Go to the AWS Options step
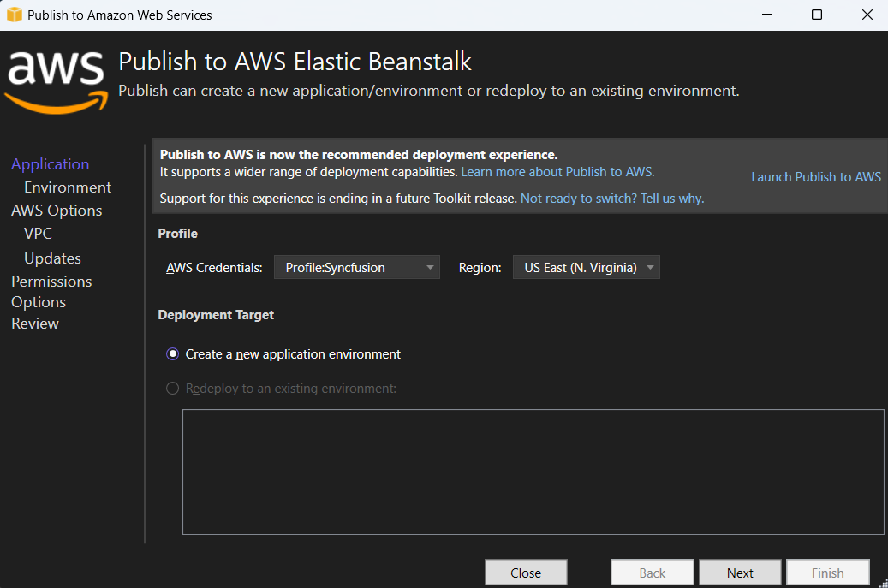 (57, 211)
